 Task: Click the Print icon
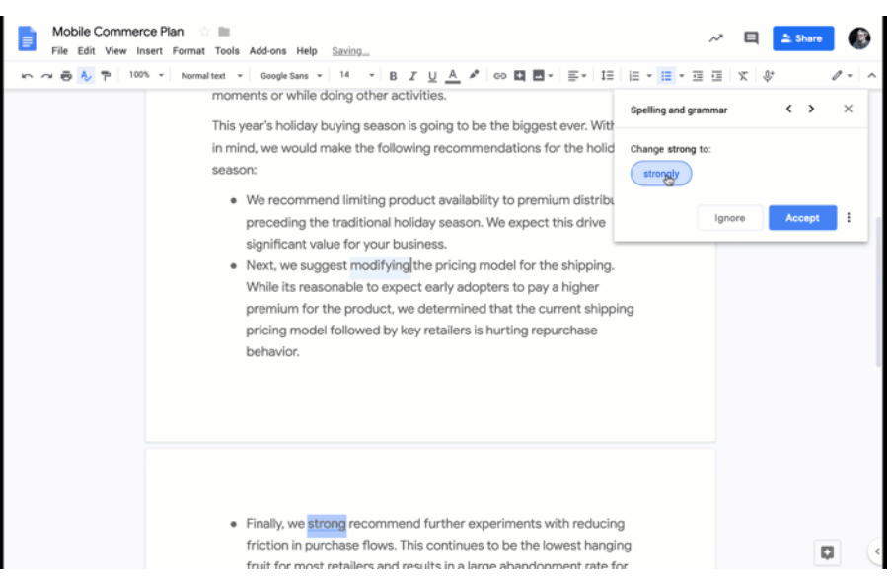[x=66, y=76]
